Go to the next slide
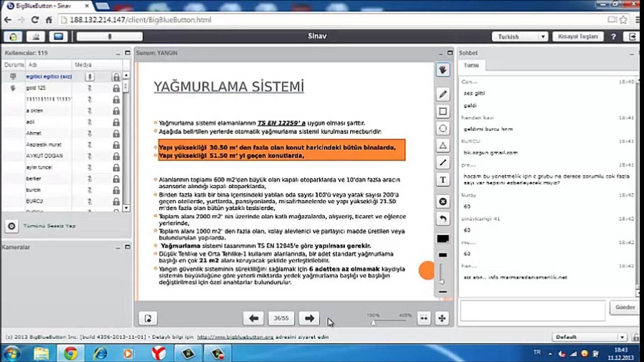 coord(309,318)
